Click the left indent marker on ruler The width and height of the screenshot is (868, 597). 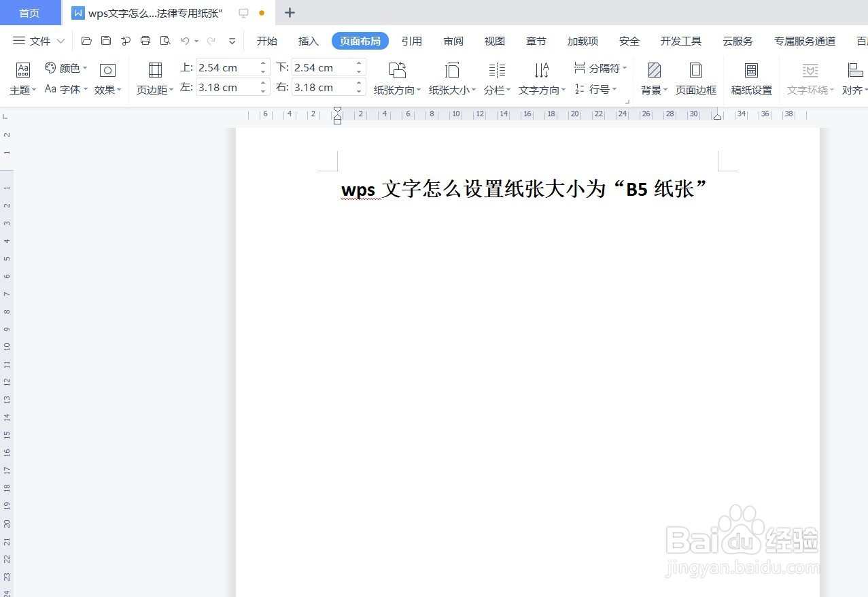coord(338,119)
